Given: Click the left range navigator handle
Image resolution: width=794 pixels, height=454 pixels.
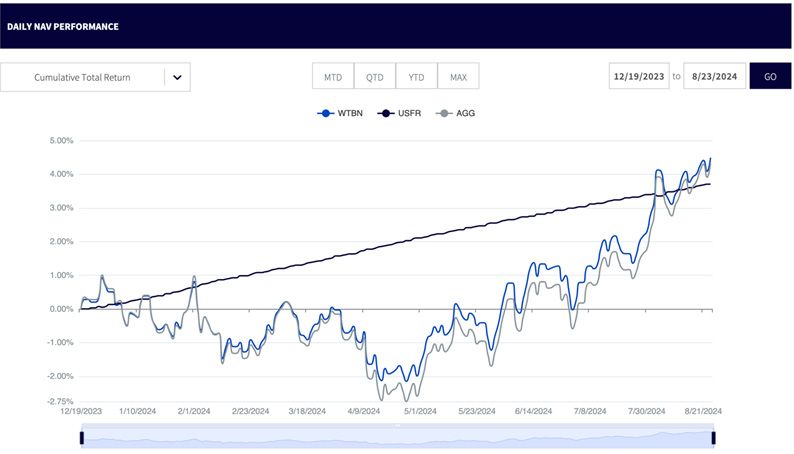Looking at the screenshot, I should (x=82, y=438).
